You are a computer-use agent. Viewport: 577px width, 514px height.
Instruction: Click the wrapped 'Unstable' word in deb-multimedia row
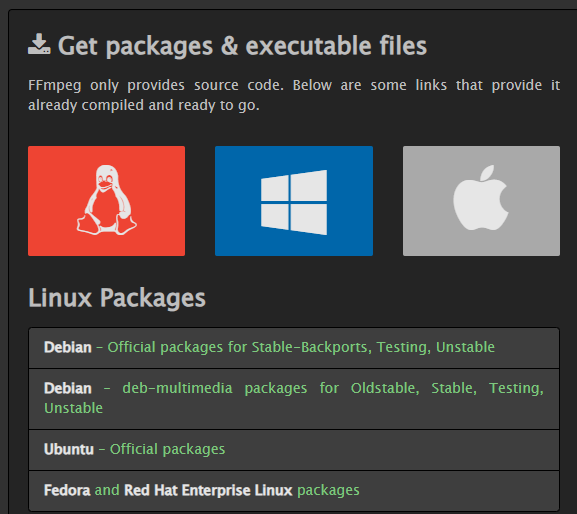pos(74,408)
